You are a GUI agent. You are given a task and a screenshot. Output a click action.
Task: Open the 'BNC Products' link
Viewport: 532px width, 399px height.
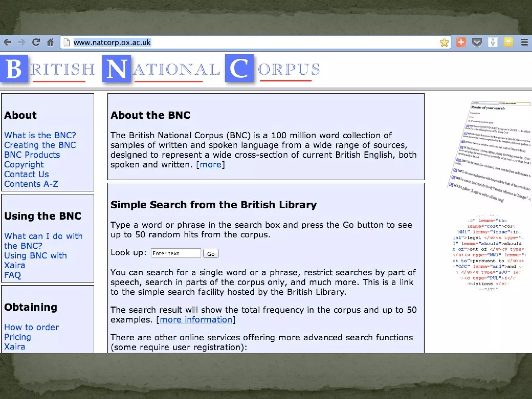click(32, 155)
